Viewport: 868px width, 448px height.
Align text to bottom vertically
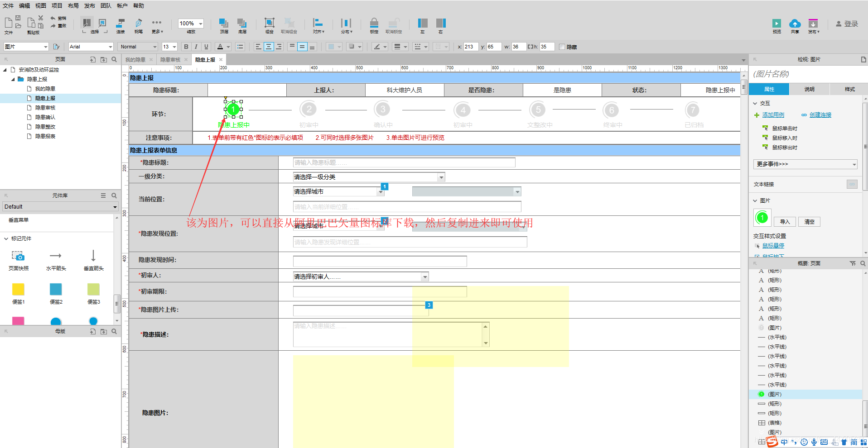point(312,47)
